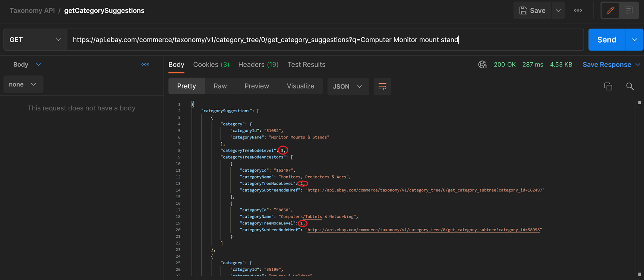Copy the response with the copy icon
This screenshot has width=644, height=280.
coord(608,87)
